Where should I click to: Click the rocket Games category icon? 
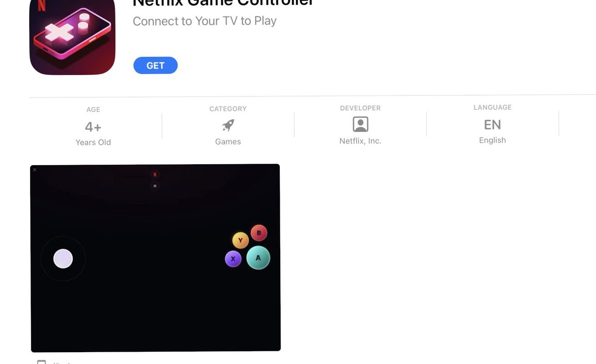pos(228,125)
